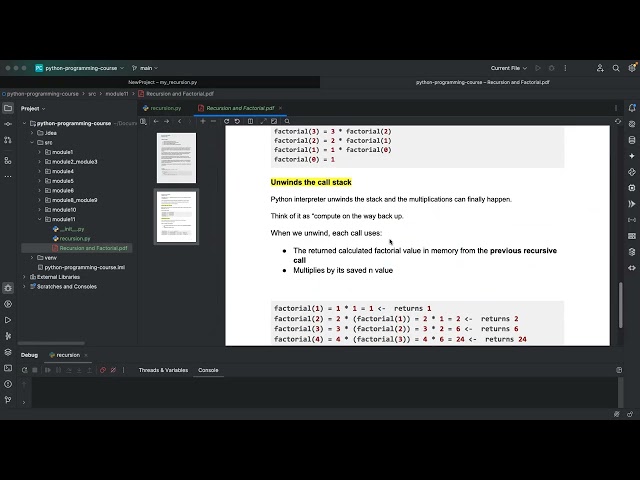This screenshot has height=480, width=640.
Task: Open the Code With Me user icon
Action: [600, 68]
